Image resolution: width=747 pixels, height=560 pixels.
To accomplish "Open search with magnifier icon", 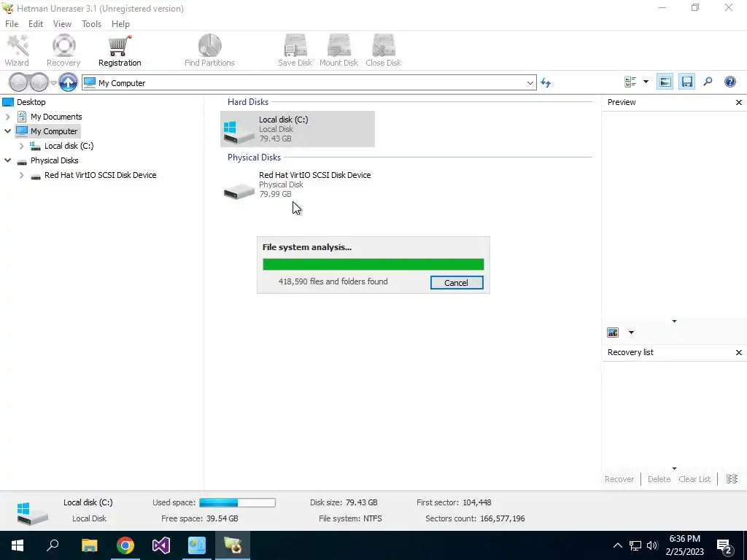I will 708,82.
